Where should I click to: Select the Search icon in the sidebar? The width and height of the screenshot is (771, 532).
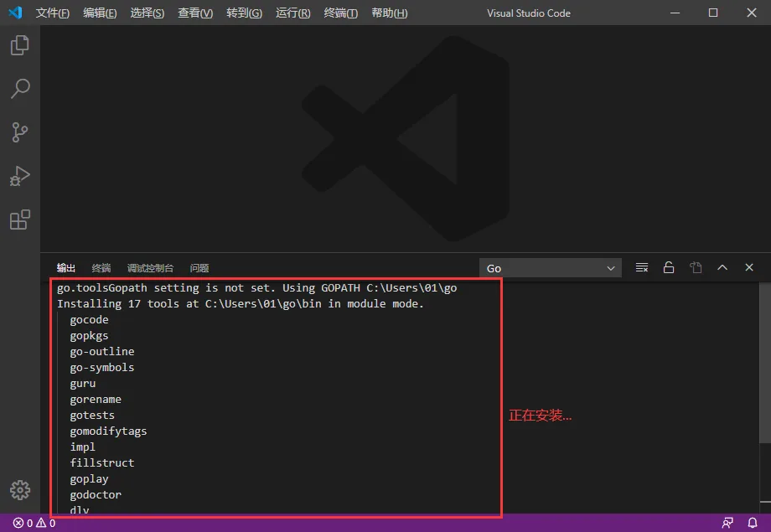pos(18,89)
